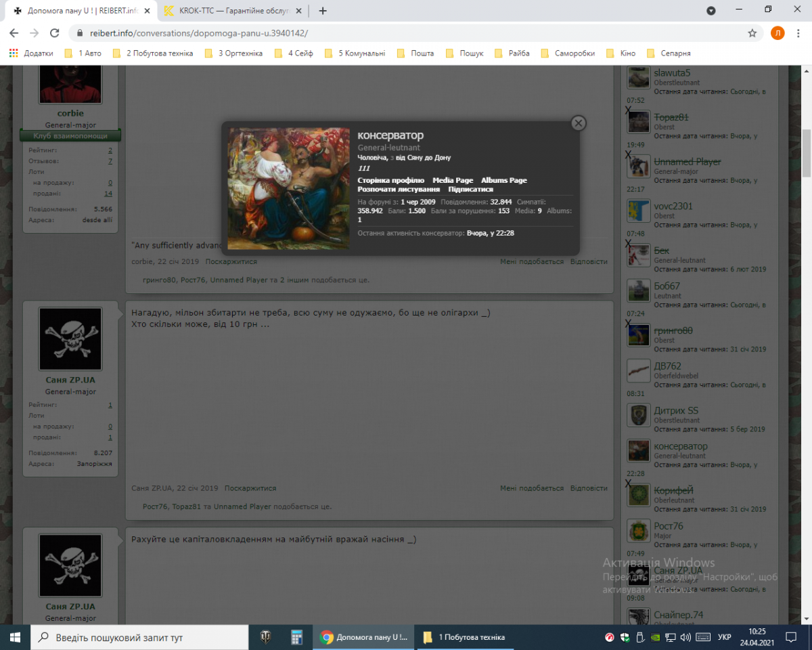Click the volume speaker tray icon
812x650 pixels.
(685, 637)
